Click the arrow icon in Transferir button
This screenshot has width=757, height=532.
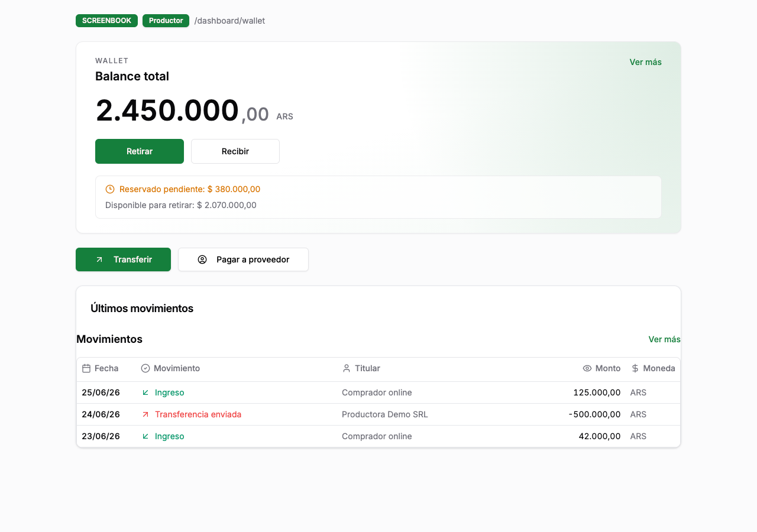pyautogui.click(x=99, y=259)
